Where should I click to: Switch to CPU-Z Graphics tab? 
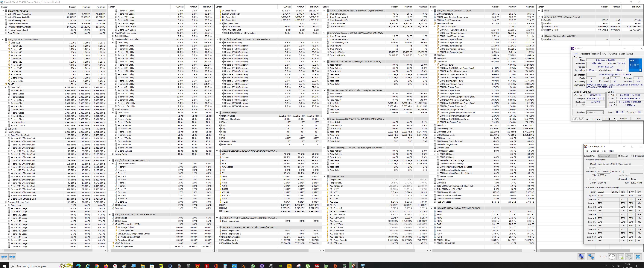[613, 54]
